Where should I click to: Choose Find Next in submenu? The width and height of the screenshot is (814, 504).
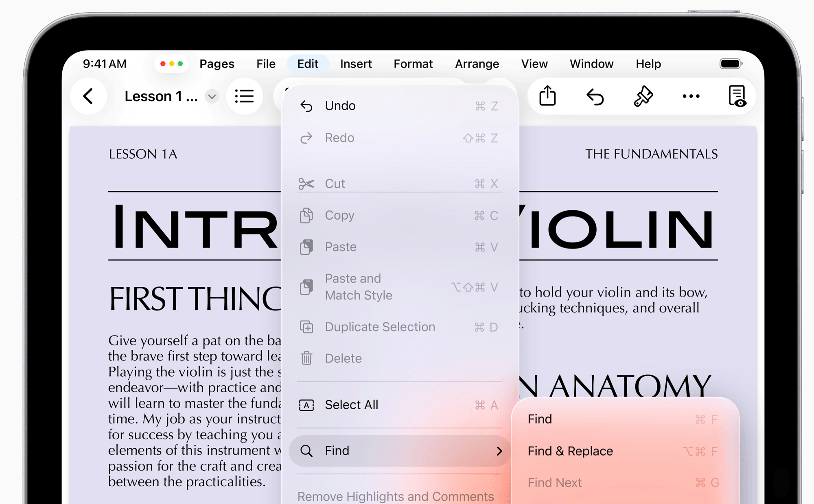625,483
